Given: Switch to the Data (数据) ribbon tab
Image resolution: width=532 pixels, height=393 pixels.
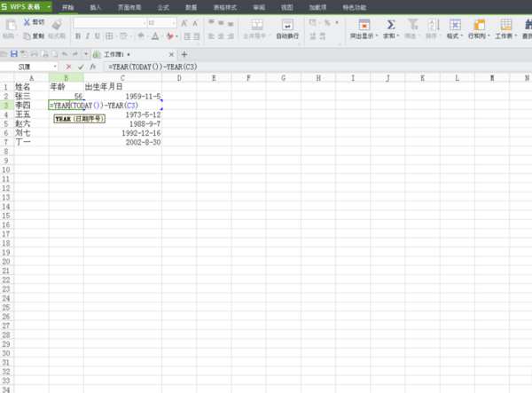Looking at the screenshot, I should [x=191, y=7].
